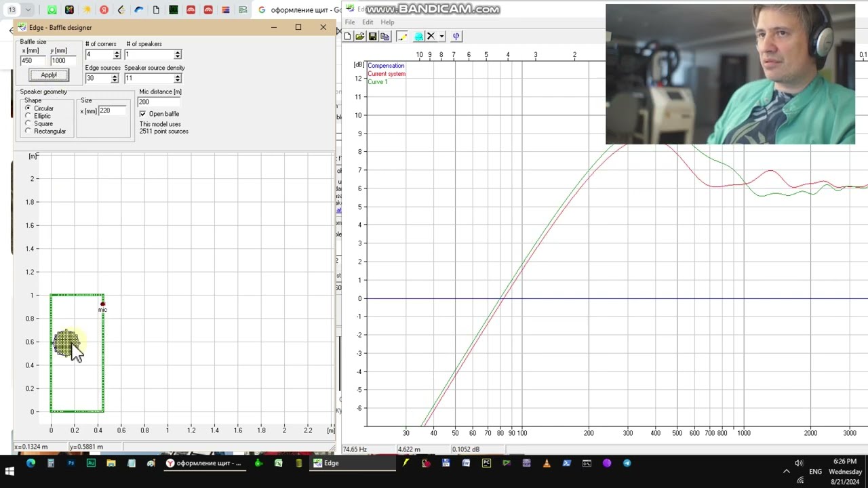This screenshot has width=868, height=488.
Task: Open the File menu in Edge window
Action: coord(350,22)
